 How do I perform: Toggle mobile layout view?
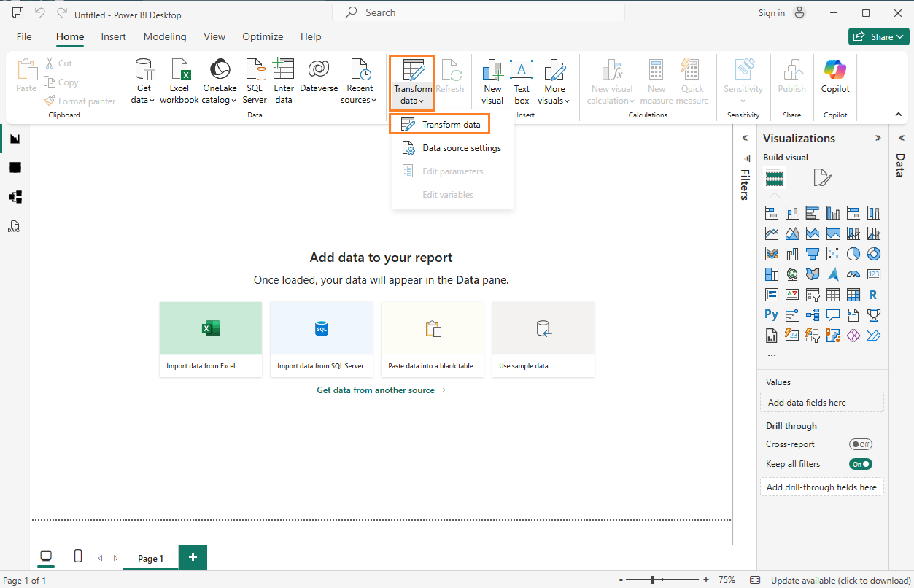click(x=77, y=556)
